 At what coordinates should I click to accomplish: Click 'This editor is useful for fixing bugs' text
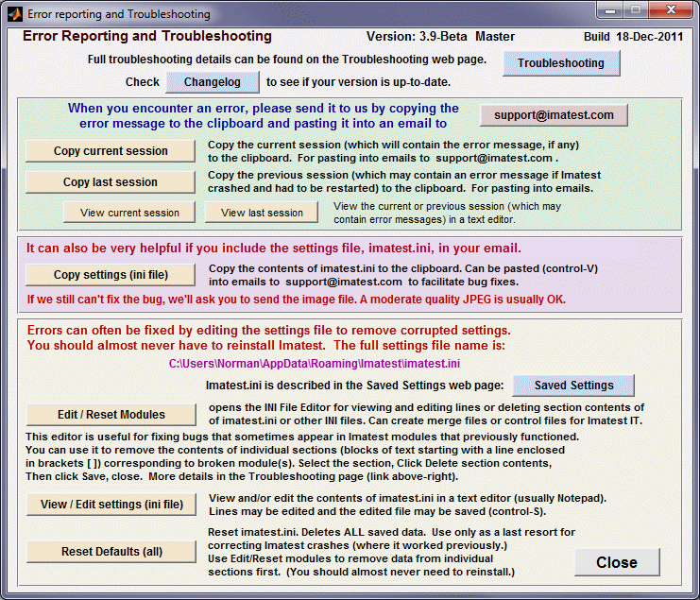coord(302,456)
